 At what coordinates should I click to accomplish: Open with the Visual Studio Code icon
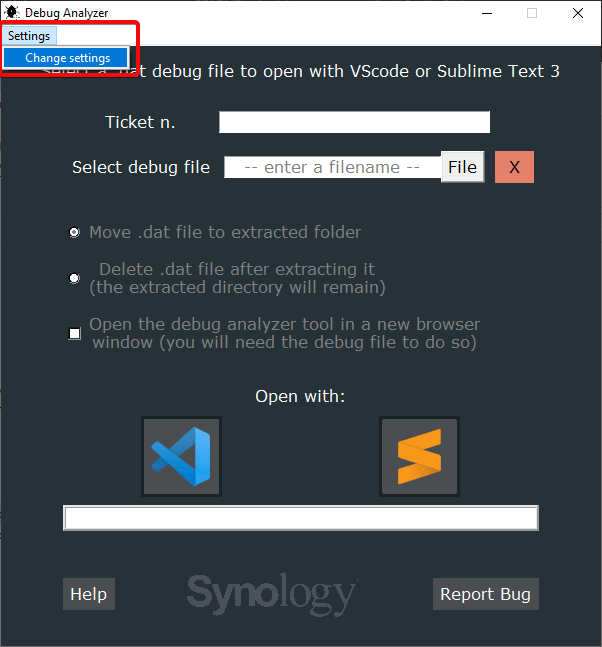[x=181, y=456]
